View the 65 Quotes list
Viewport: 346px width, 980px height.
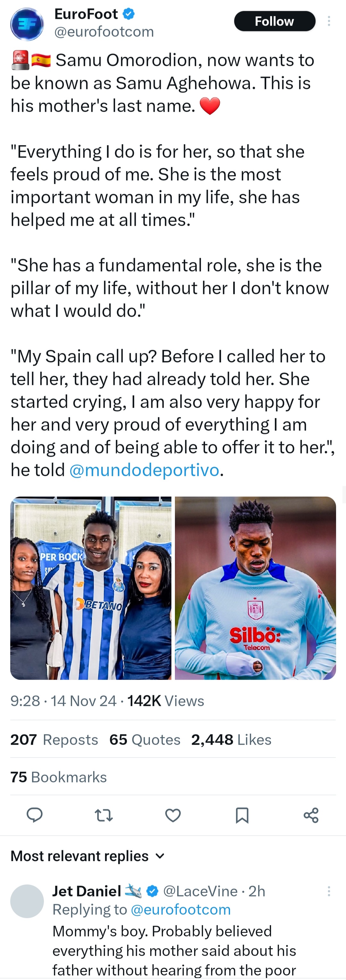[x=144, y=739]
